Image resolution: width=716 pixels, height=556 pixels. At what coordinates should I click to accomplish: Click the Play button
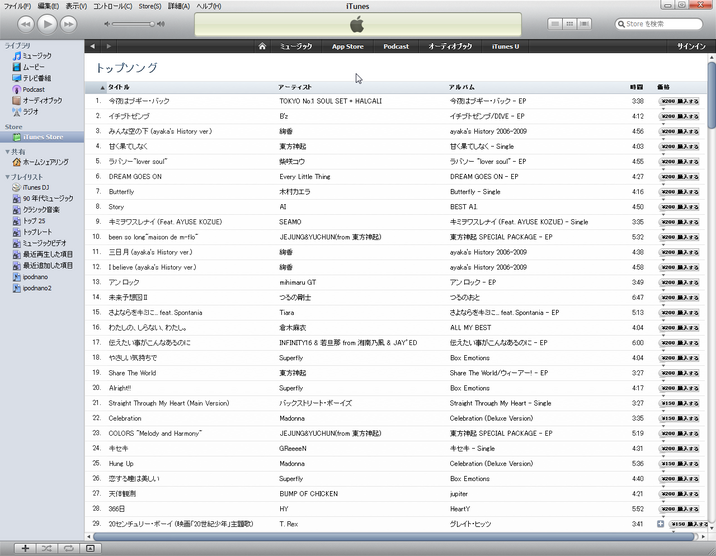pos(47,24)
